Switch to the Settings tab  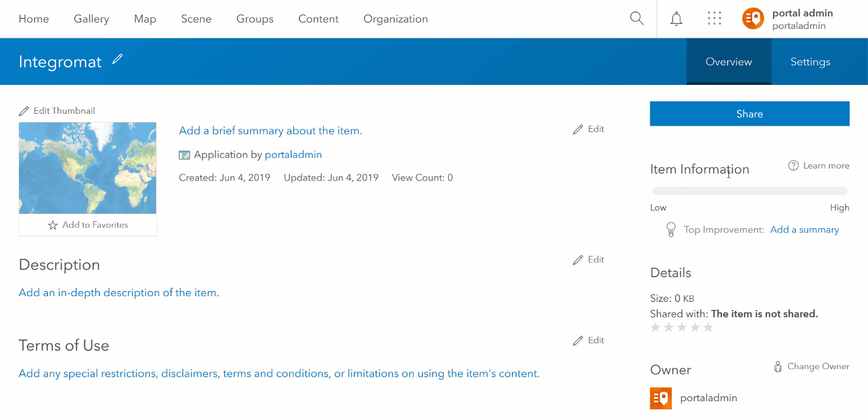click(x=810, y=62)
